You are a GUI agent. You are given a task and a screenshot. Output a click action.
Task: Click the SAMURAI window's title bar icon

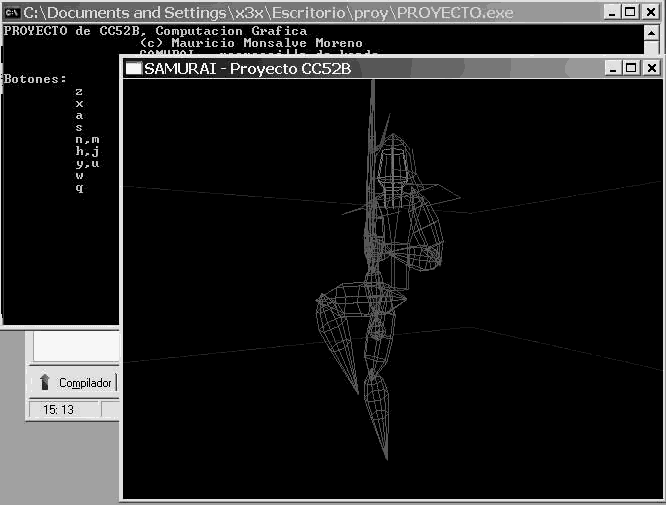point(133,68)
